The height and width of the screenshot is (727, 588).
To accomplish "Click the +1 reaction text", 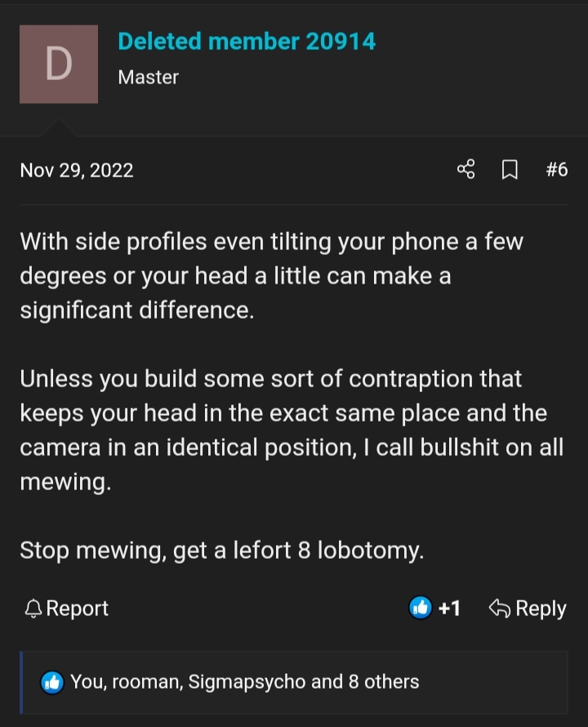I will coord(449,608).
